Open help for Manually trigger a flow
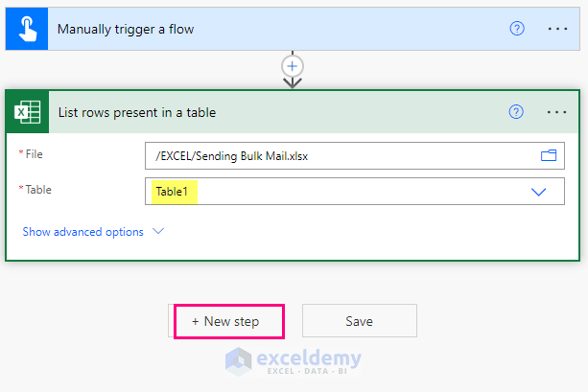The height and width of the screenshot is (392, 588). pyautogui.click(x=517, y=29)
